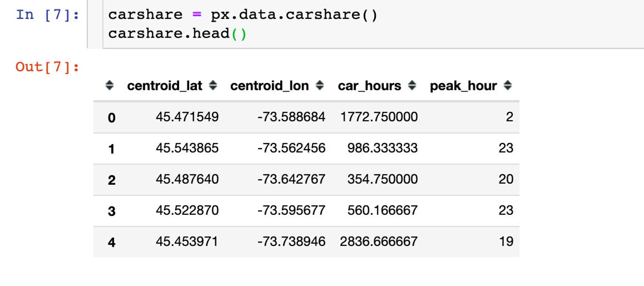This screenshot has height=286, width=644.
Task: Select the centroid_lon column header
Action: [270, 86]
